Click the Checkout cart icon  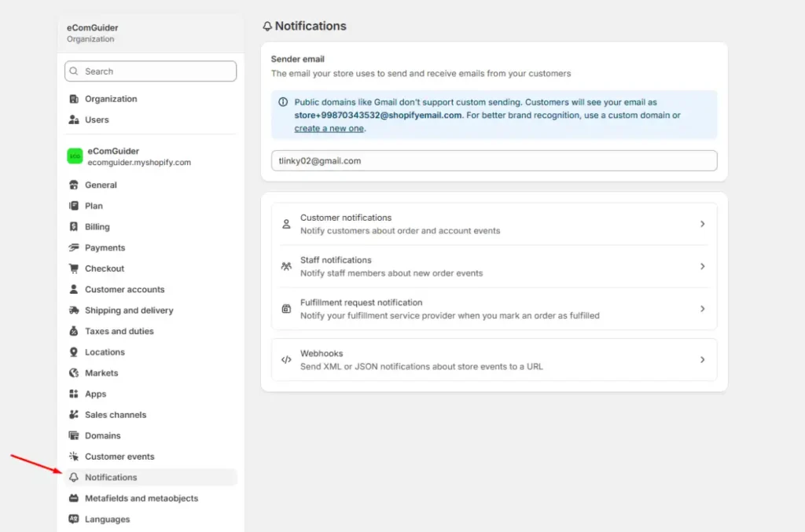[x=74, y=268]
